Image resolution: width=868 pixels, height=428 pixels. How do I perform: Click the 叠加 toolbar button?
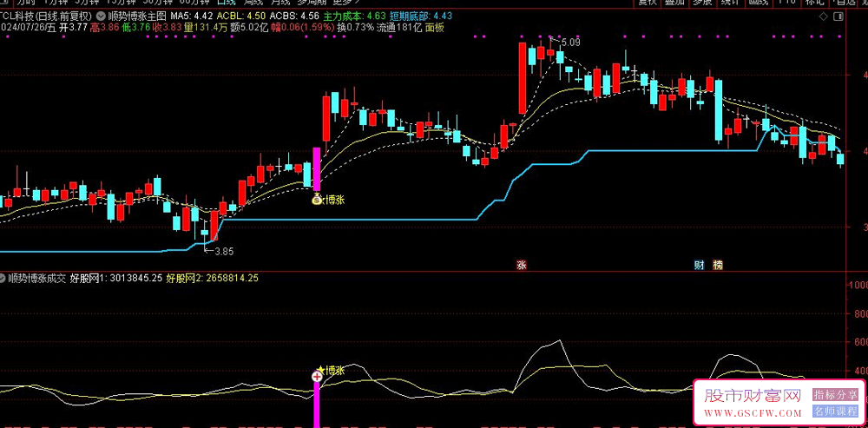pos(674,3)
